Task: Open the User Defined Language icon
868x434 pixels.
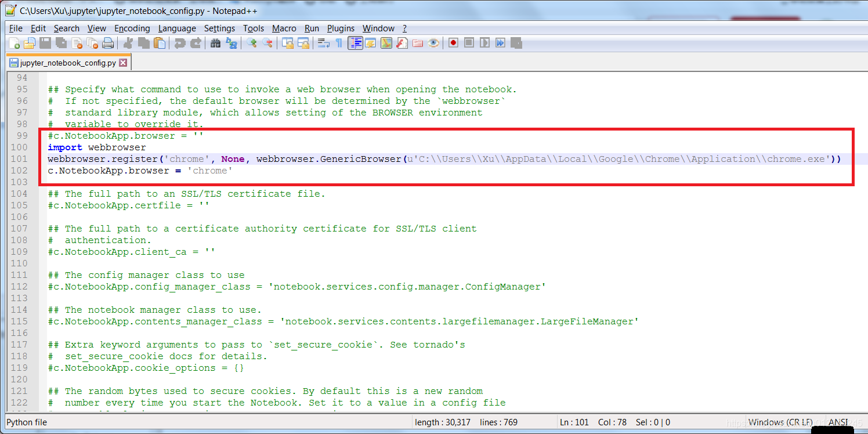Action: coord(371,43)
